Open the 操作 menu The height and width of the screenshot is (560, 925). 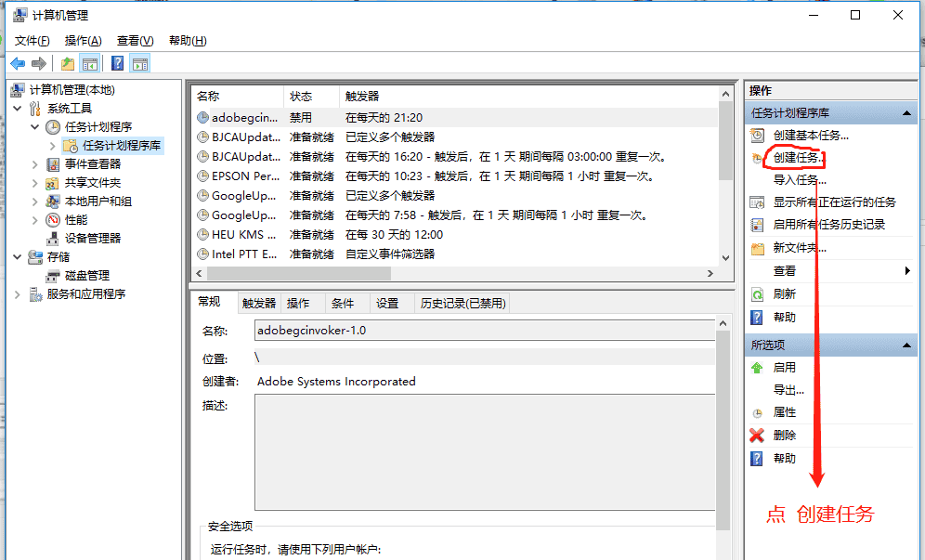coord(82,40)
